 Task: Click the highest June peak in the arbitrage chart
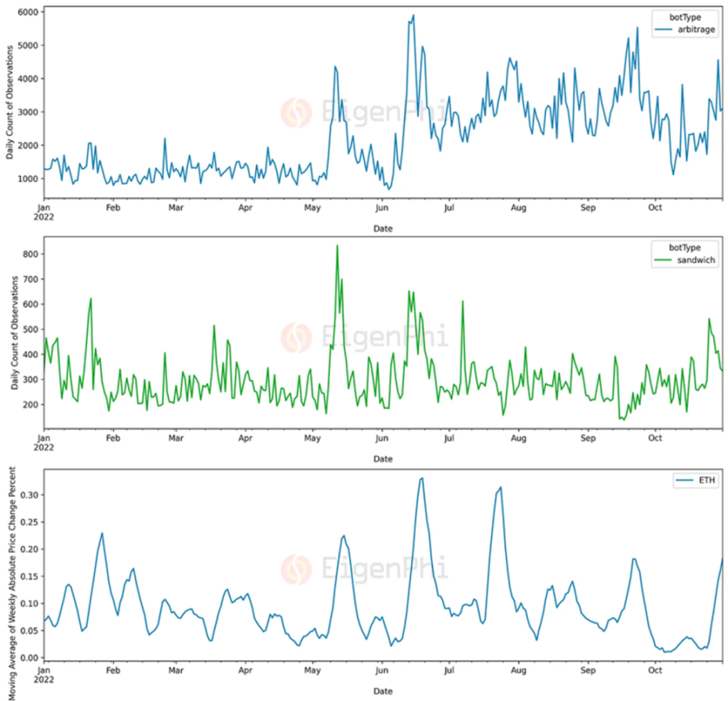[x=413, y=15]
